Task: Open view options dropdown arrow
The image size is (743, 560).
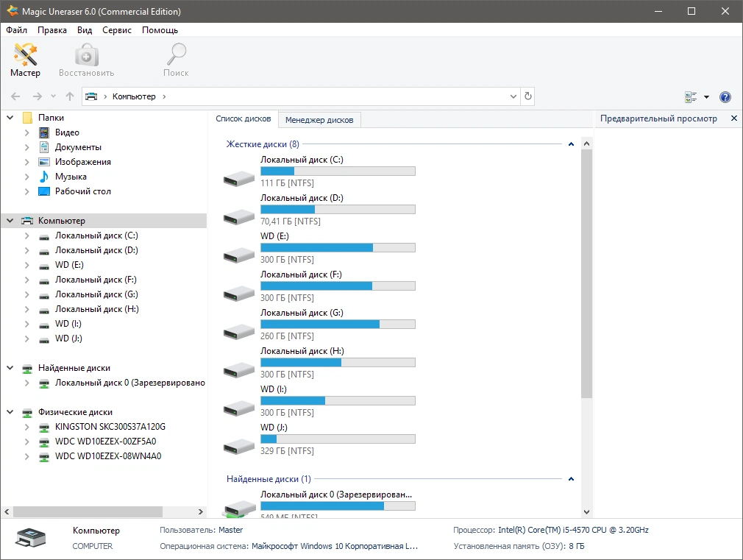Action: point(706,96)
